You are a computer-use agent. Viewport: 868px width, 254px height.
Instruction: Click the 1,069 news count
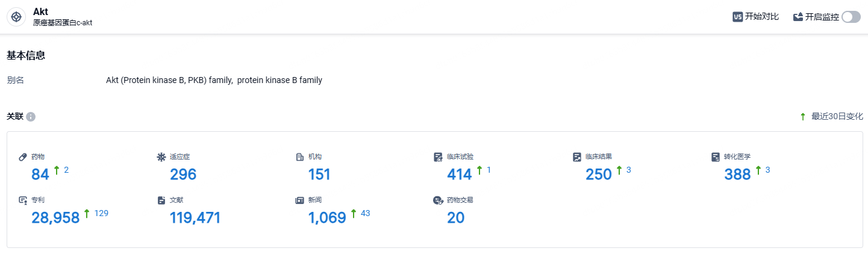click(x=327, y=218)
